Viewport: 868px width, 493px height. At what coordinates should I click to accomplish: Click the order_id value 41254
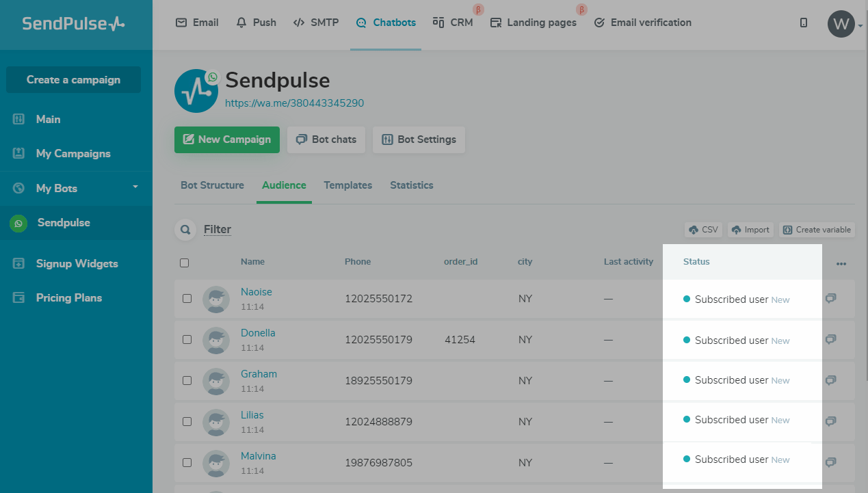click(460, 340)
